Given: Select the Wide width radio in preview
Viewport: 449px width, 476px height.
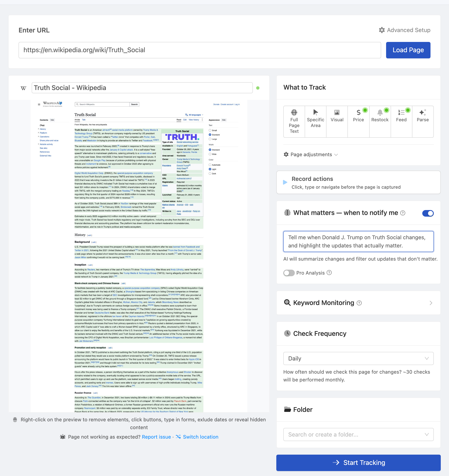Looking at the screenshot, I should [x=210, y=154].
